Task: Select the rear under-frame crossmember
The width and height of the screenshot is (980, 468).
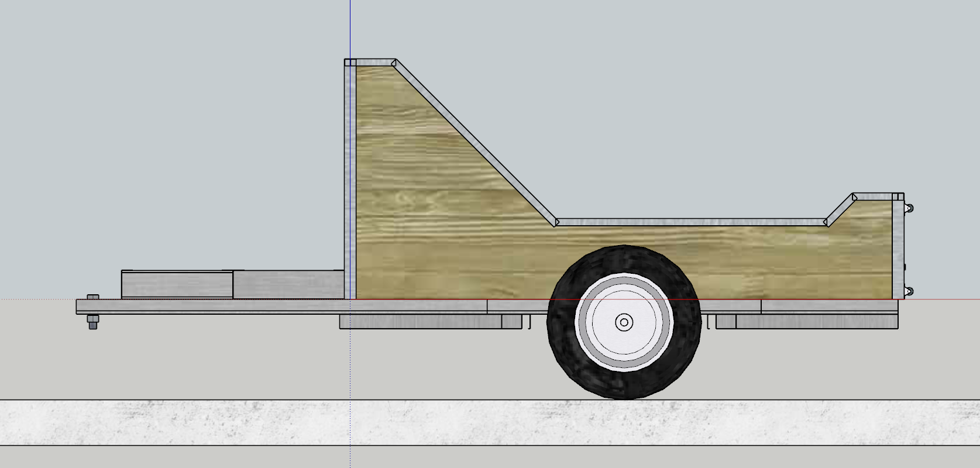Action: (806, 321)
